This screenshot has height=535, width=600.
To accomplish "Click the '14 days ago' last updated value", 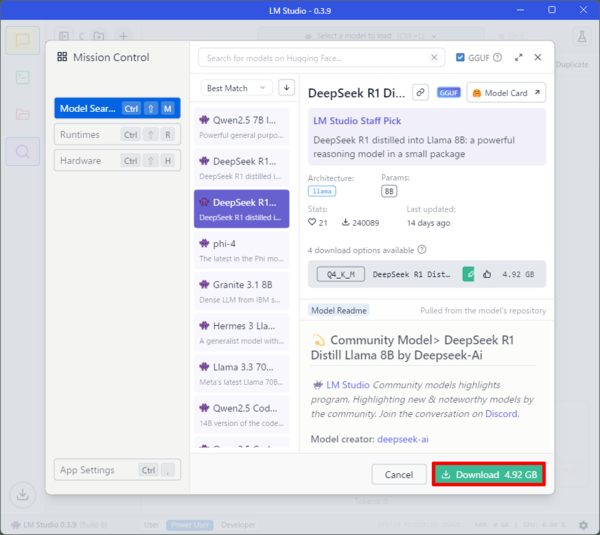I will 428,223.
